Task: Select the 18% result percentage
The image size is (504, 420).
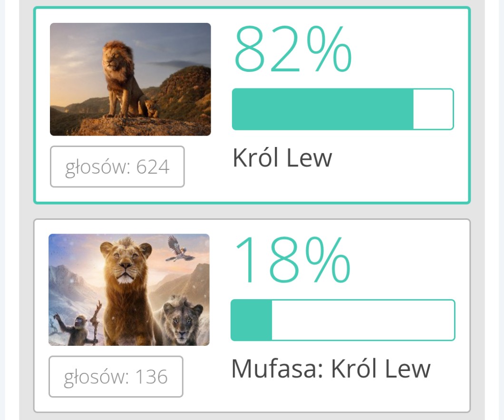Action: [x=291, y=260]
